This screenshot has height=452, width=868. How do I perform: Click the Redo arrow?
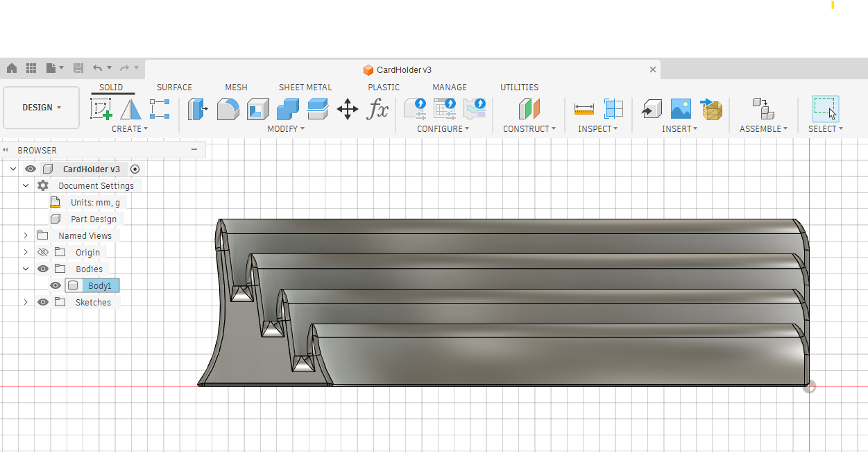(x=124, y=68)
